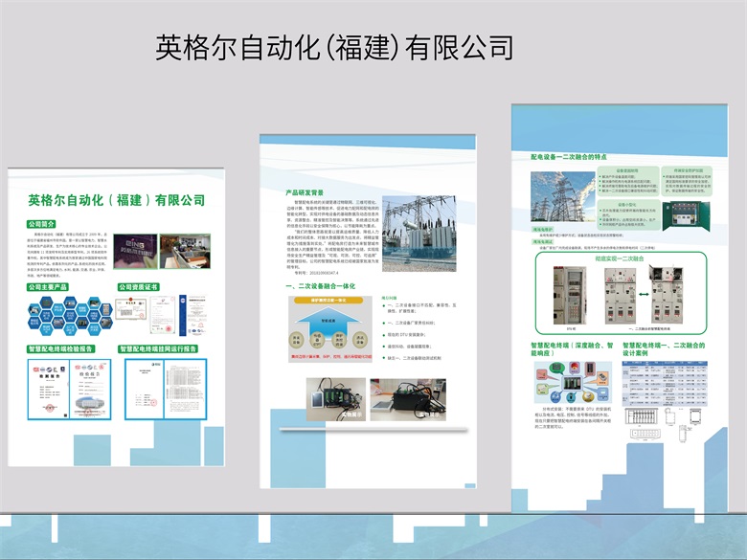The height and width of the screenshot is (560, 747).
Task: Open the grid operation report cover page
Action: click(x=145, y=390)
